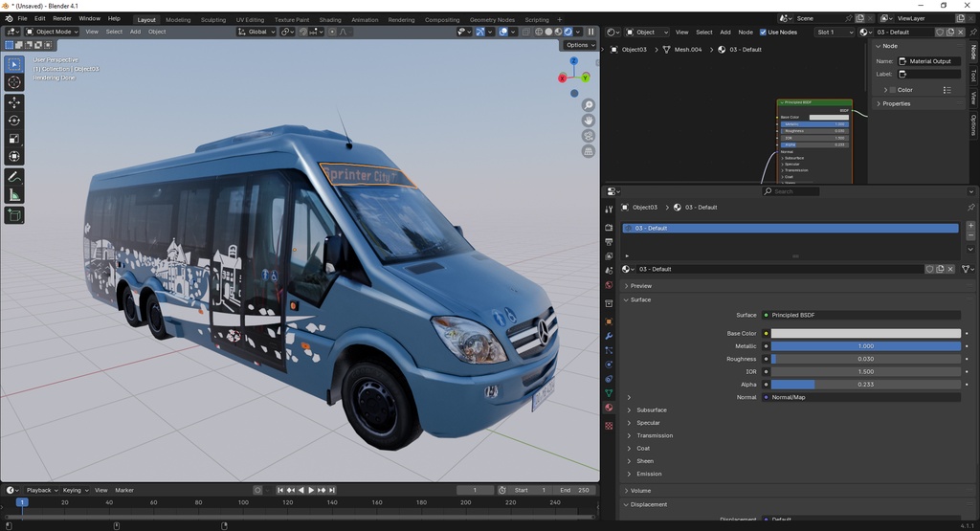Enable the Color checkbox in Node panel
This screenshot has width=980, height=531.
[x=891, y=90]
